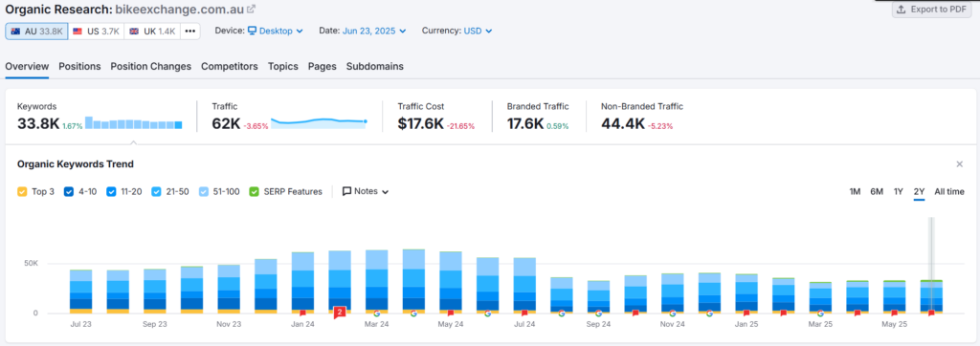Viewport: 980px width, 346px height.
Task: Click the Sep 24 bar in the chart
Action: click(599, 296)
